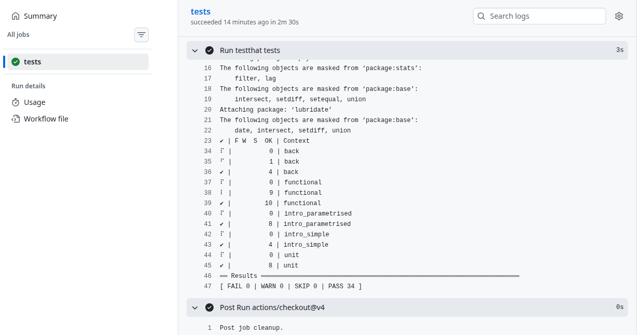This screenshot has width=644, height=335.
Task: Open the Workflow file page
Action: coord(46,119)
